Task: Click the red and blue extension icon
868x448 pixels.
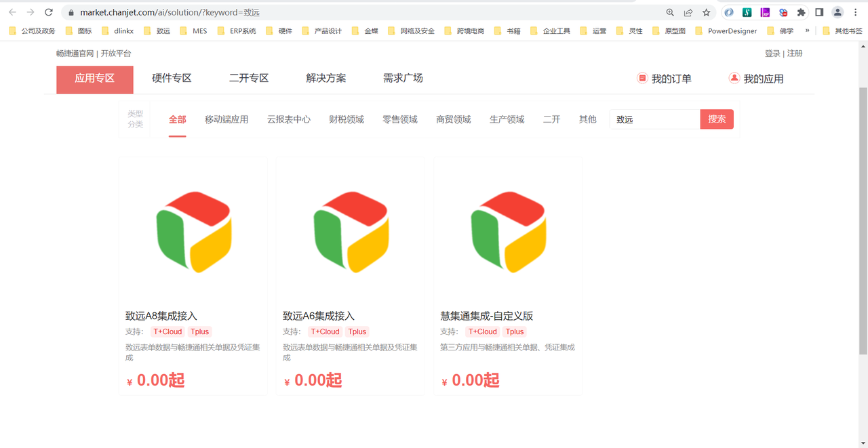Action: pyautogui.click(x=783, y=12)
